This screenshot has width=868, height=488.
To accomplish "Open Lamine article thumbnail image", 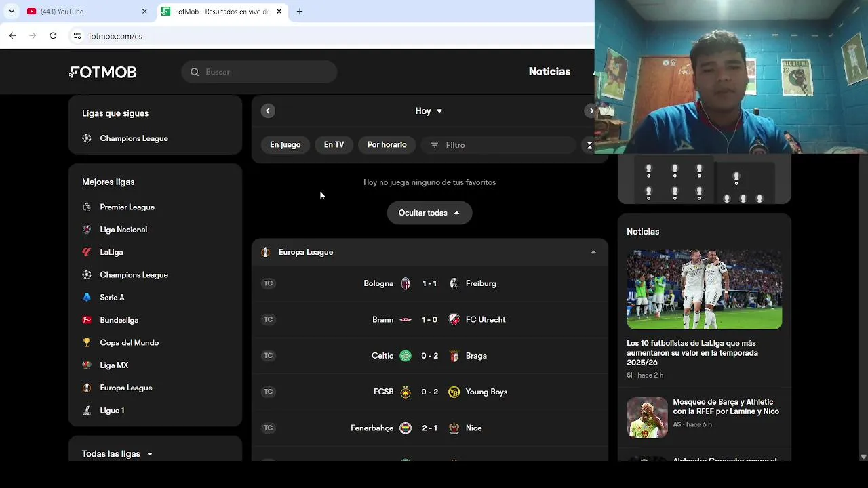I will pos(647,418).
